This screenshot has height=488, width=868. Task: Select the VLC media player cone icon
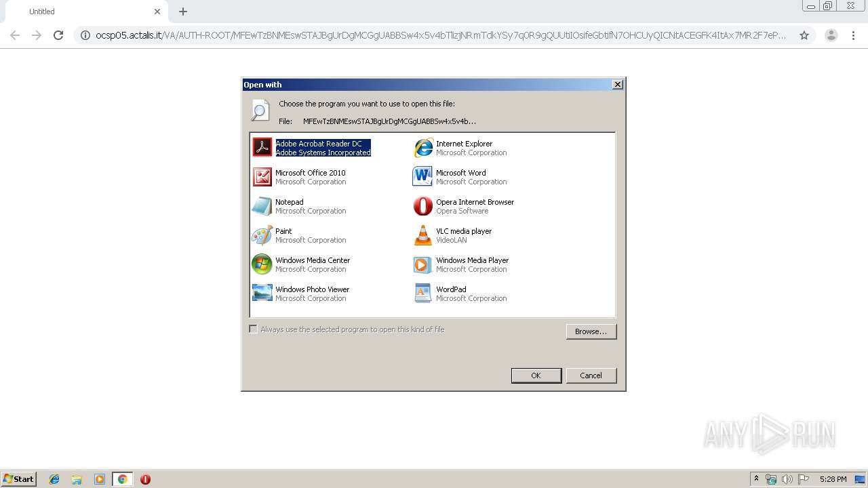pyautogui.click(x=423, y=235)
